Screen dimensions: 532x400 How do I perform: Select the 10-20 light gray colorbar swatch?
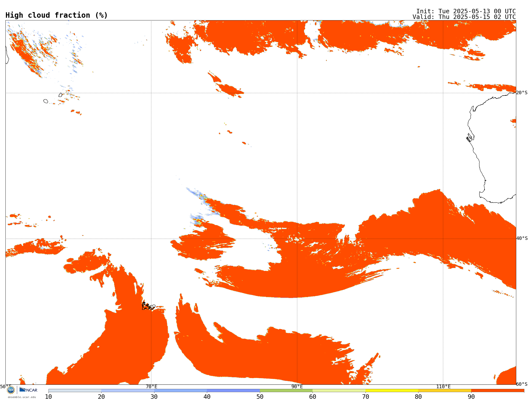click(75, 390)
